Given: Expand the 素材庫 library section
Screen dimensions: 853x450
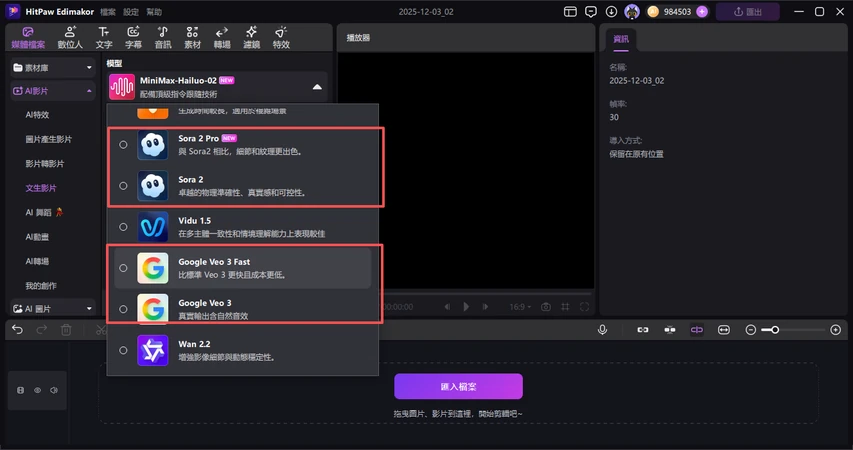Looking at the screenshot, I should point(52,67).
